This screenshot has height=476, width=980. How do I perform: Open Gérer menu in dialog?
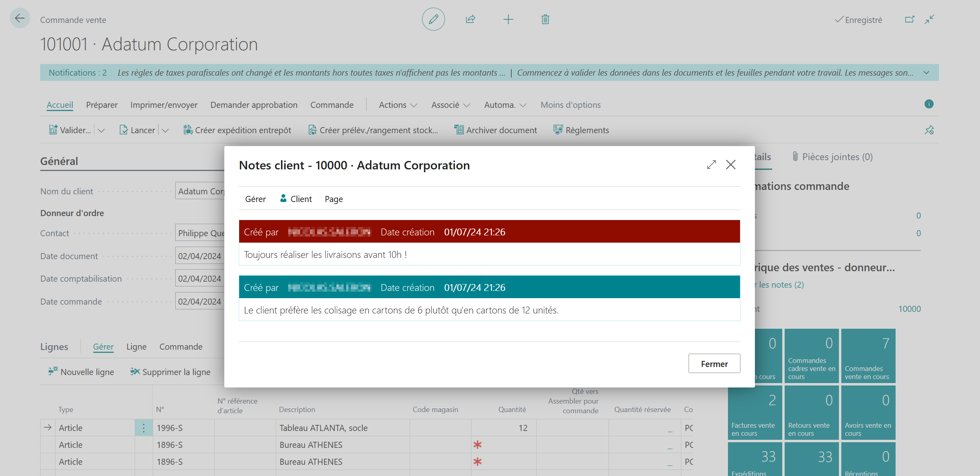(x=256, y=199)
